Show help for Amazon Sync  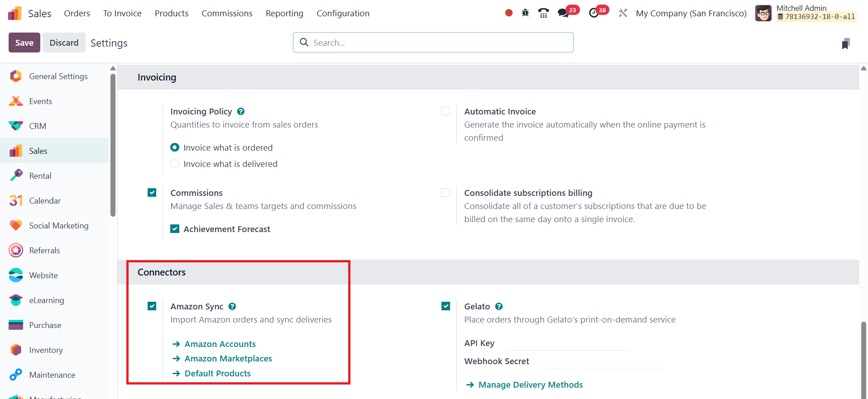pyautogui.click(x=232, y=306)
